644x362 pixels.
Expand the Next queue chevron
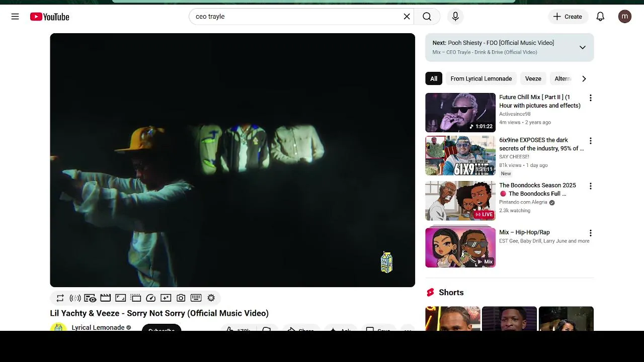tap(582, 47)
